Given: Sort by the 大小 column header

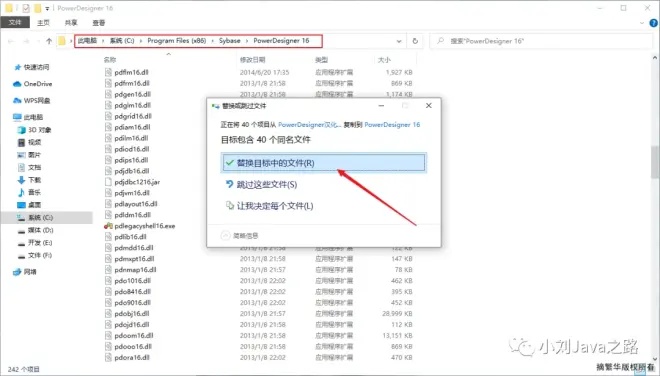Looking at the screenshot, I should tap(384, 60).
